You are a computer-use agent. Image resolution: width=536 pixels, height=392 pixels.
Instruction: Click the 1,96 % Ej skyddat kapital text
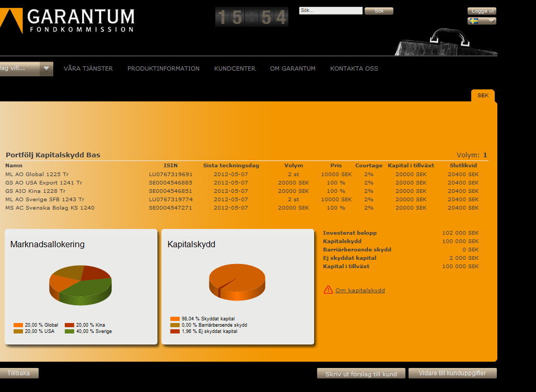point(209,331)
